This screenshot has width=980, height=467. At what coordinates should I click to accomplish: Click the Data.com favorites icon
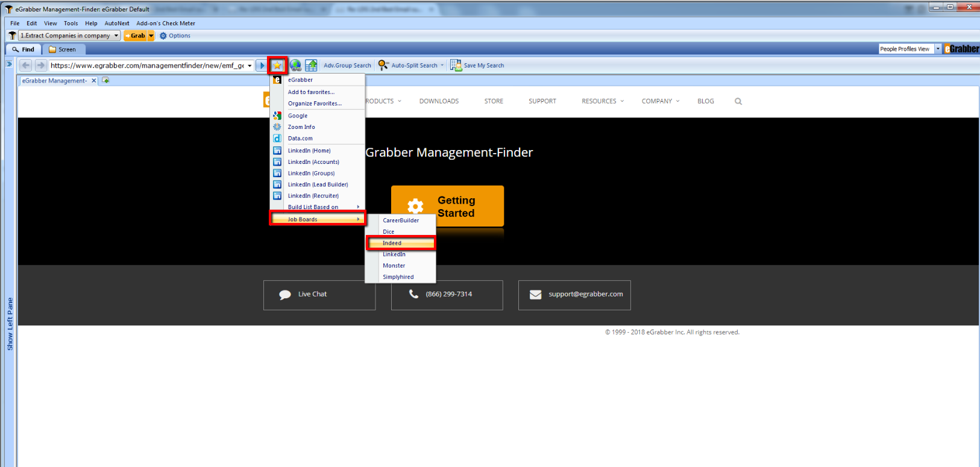point(277,139)
